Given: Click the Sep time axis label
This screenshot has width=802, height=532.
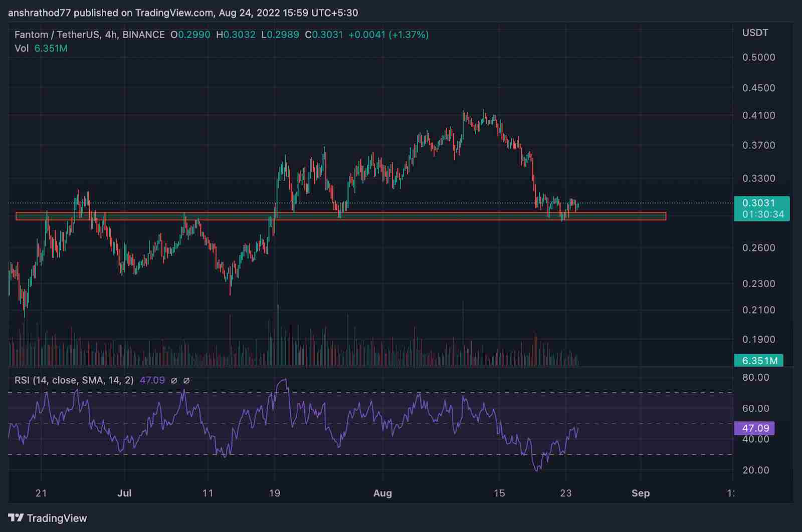Looking at the screenshot, I should click(x=641, y=493).
